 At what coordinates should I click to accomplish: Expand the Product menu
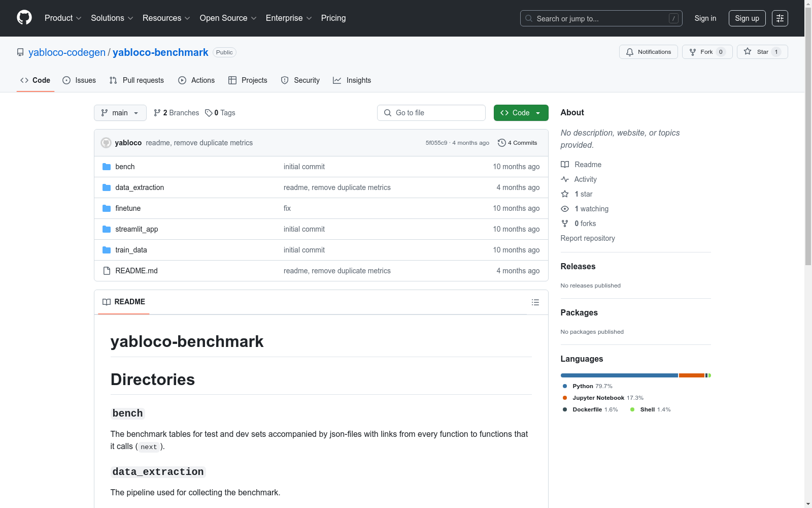[63, 18]
